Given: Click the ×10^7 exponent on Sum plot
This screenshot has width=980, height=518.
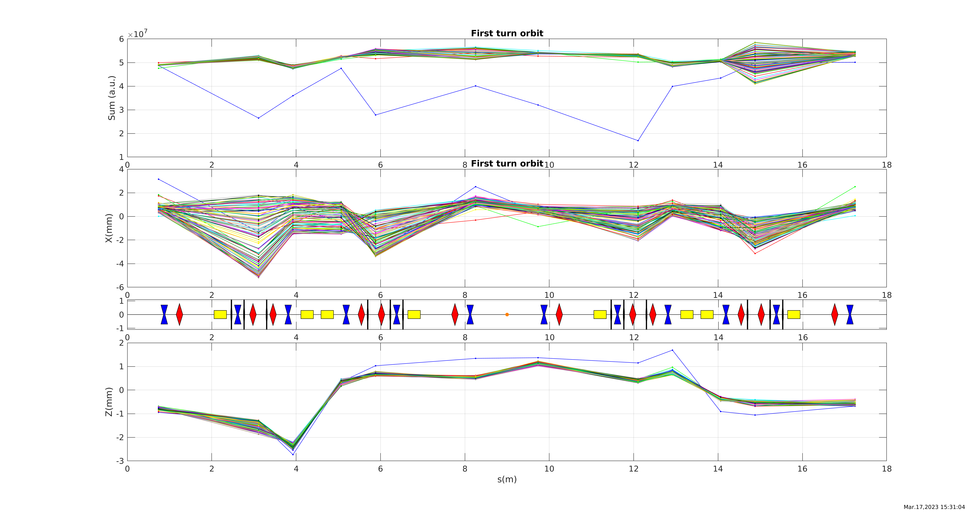Looking at the screenshot, I should click(138, 34).
